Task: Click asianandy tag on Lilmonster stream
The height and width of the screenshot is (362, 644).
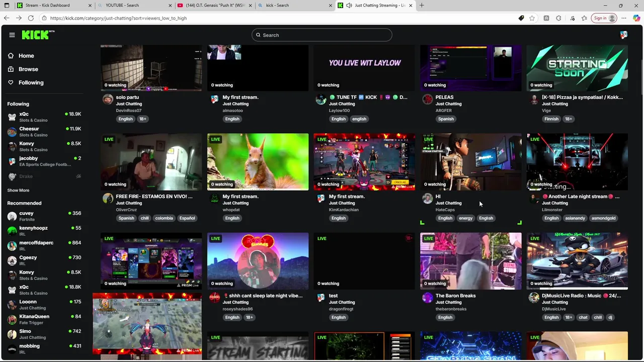Action: [575, 218]
